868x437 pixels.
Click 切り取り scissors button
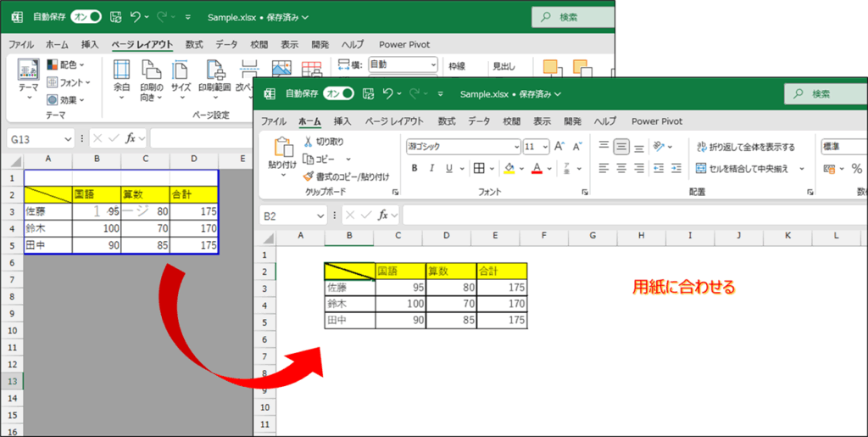tap(324, 142)
